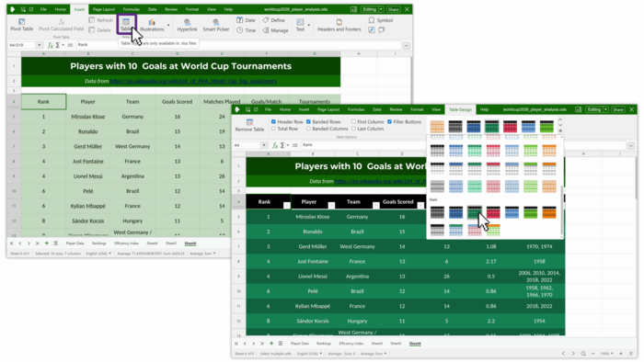This screenshot has width=644, height=362.
Task: Switch to Table Design tab
Action: 460,109
